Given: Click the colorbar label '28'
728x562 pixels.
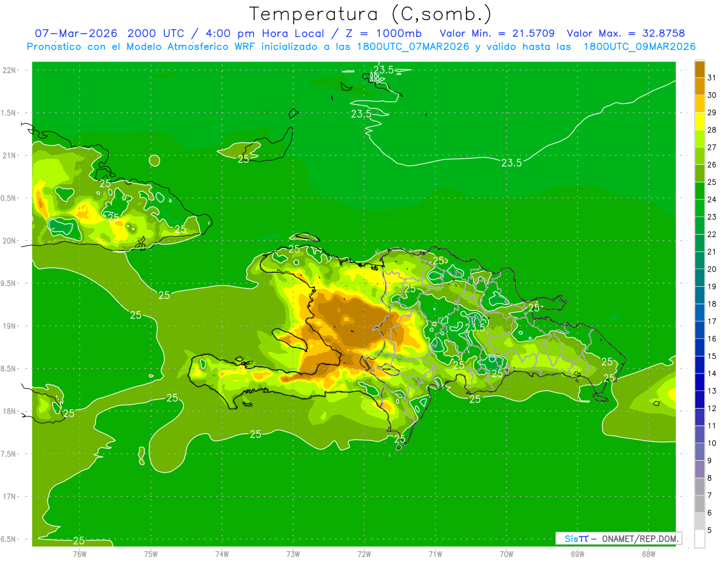Looking at the screenshot, I should (x=712, y=130).
